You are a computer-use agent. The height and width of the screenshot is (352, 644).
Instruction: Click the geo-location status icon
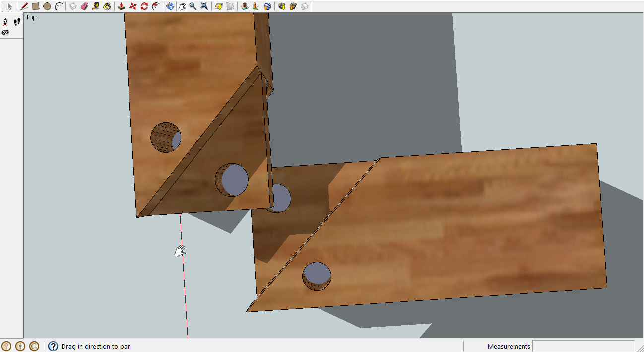[x=6, y=346]
